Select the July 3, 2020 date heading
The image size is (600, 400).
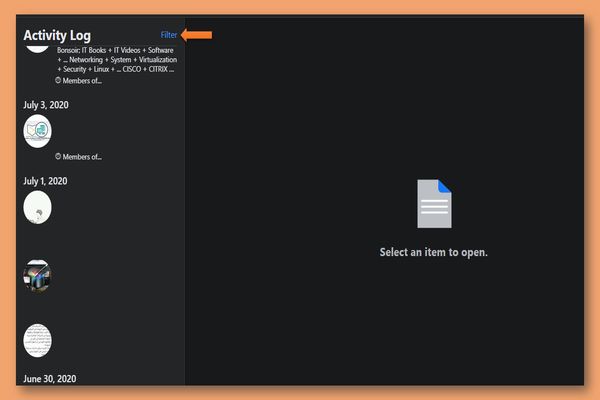[46, 105]
